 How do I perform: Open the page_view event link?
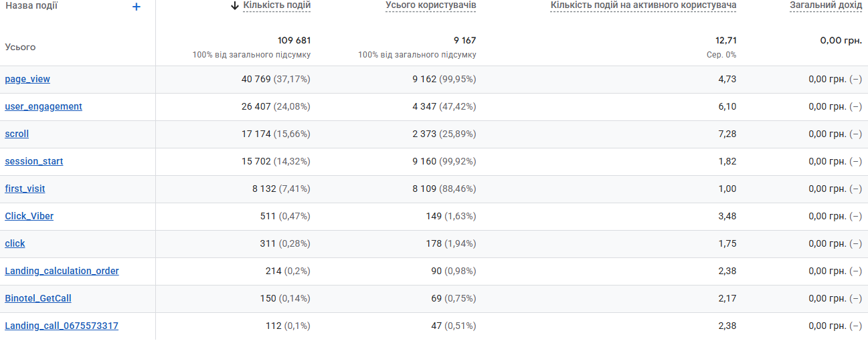(x=27, y=79)
